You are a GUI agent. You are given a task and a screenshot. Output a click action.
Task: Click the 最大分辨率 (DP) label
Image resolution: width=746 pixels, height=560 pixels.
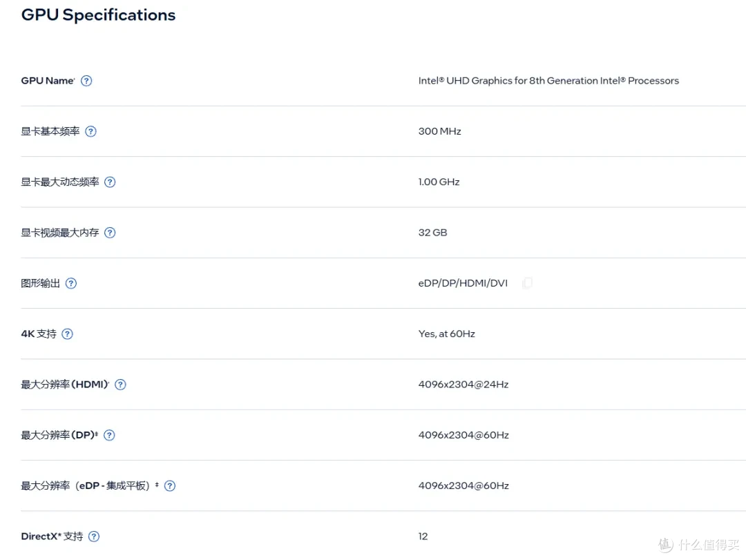[x=59, y=435]
